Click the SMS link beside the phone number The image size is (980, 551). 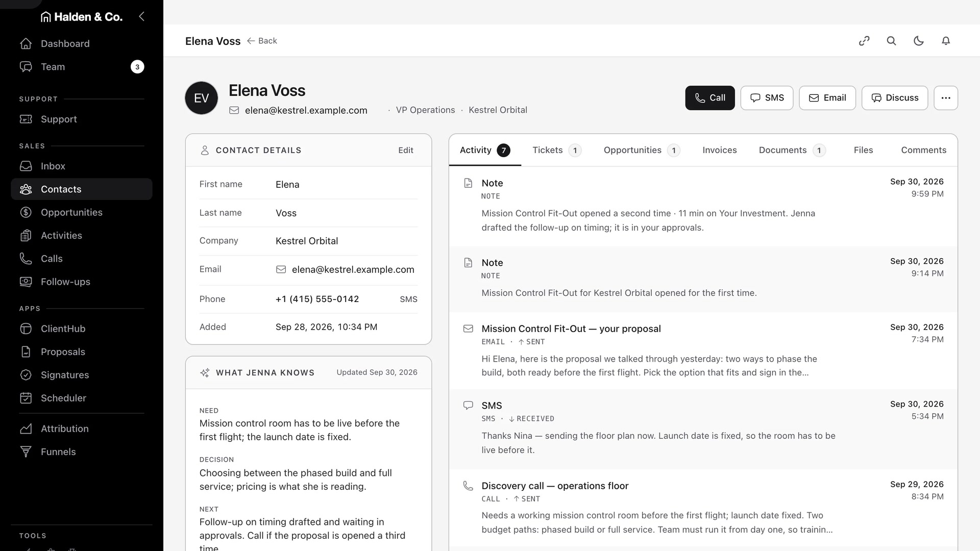click(408, 299)
